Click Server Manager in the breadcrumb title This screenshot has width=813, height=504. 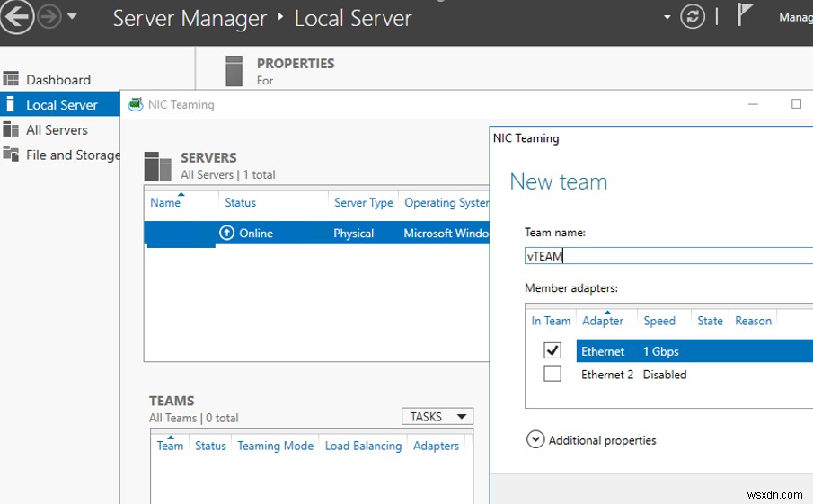[x=190, y=18]
